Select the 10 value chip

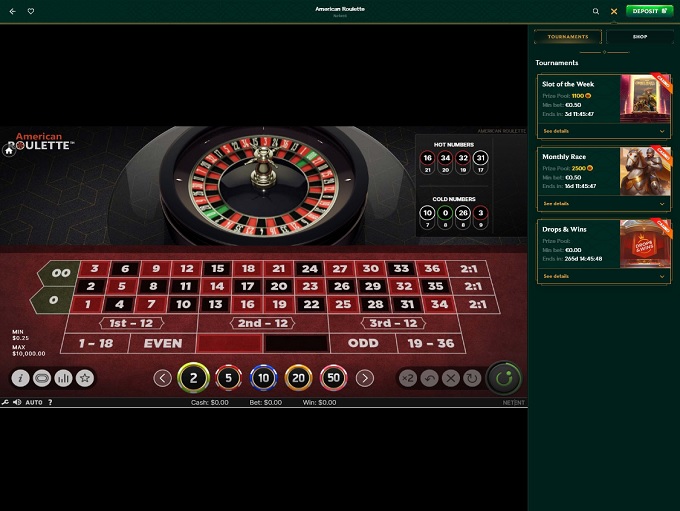tap(263, 378)
